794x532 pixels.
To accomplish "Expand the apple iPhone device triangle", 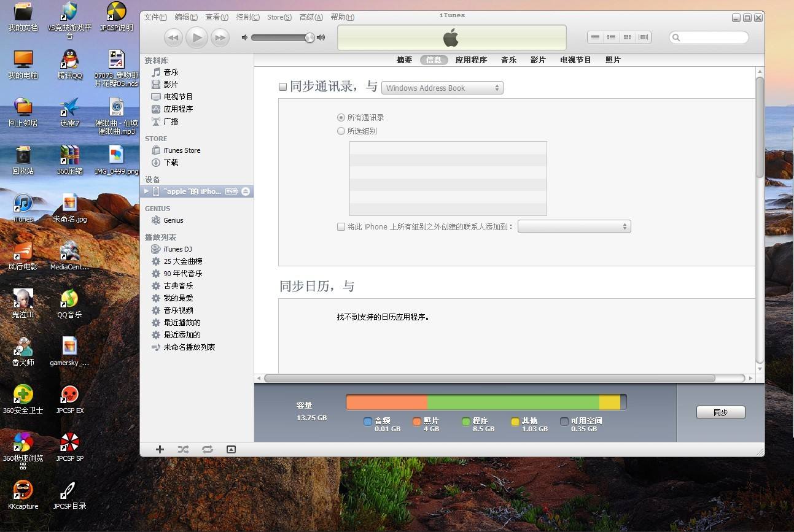I will [x=146, y=191].
